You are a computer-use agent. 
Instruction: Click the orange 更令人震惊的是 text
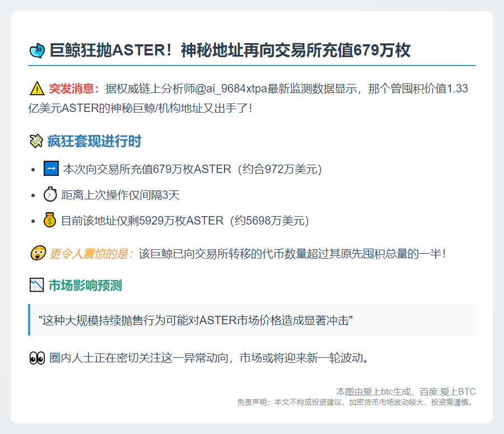point(91,254)
